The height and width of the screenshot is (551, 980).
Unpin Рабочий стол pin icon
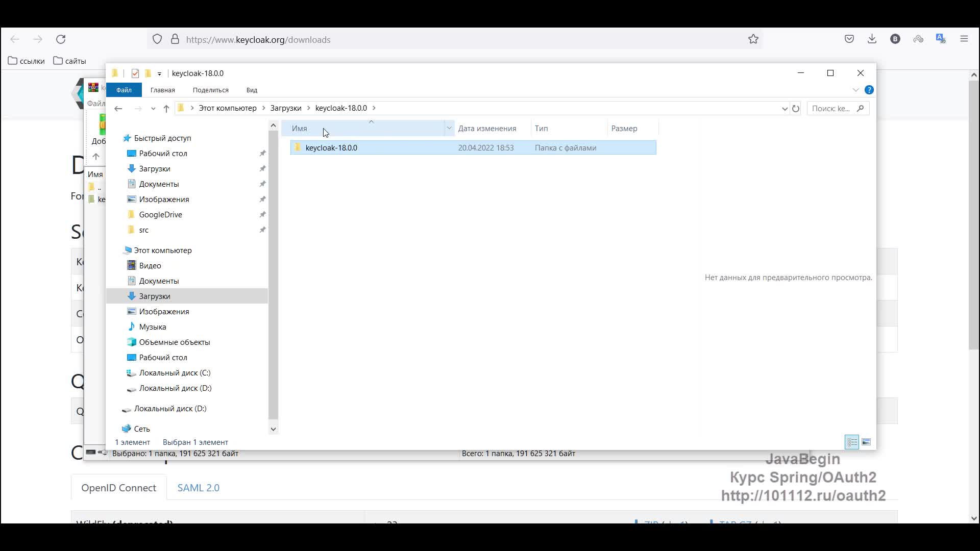click(262, 154)
